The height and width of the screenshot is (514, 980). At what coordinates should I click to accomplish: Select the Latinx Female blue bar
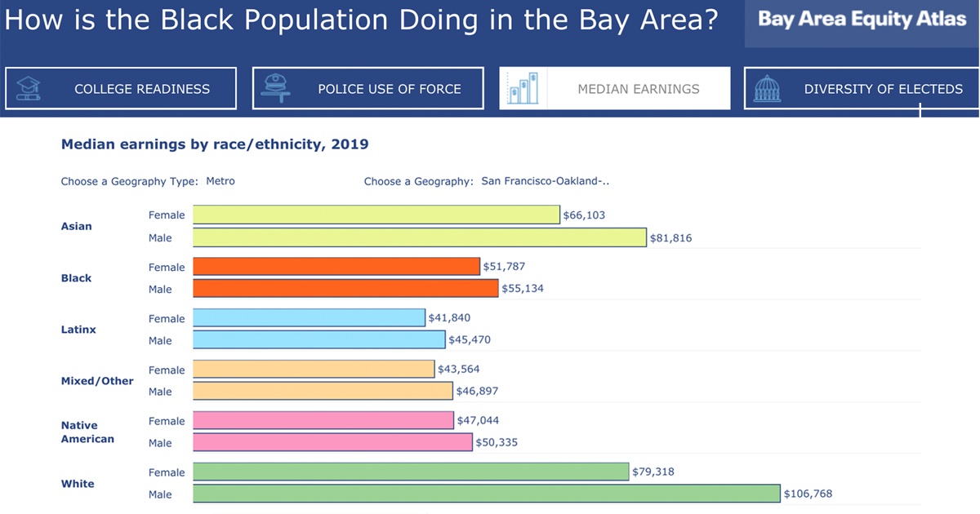[x=309, y=318]
